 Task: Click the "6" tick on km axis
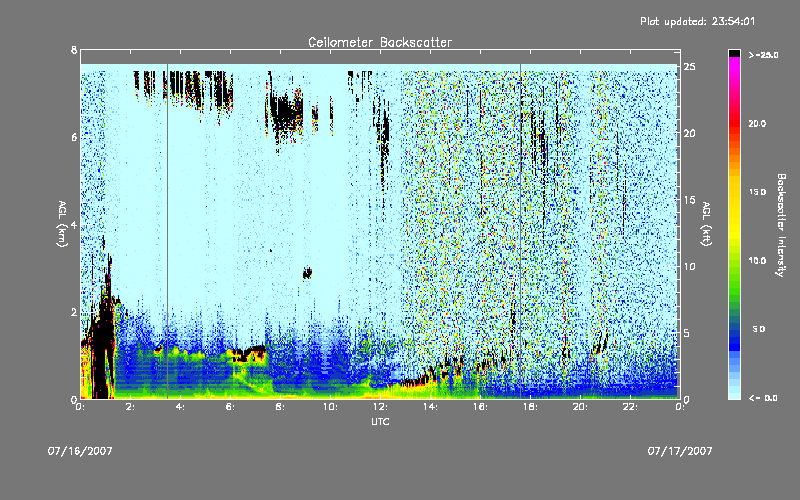[74, 137]
